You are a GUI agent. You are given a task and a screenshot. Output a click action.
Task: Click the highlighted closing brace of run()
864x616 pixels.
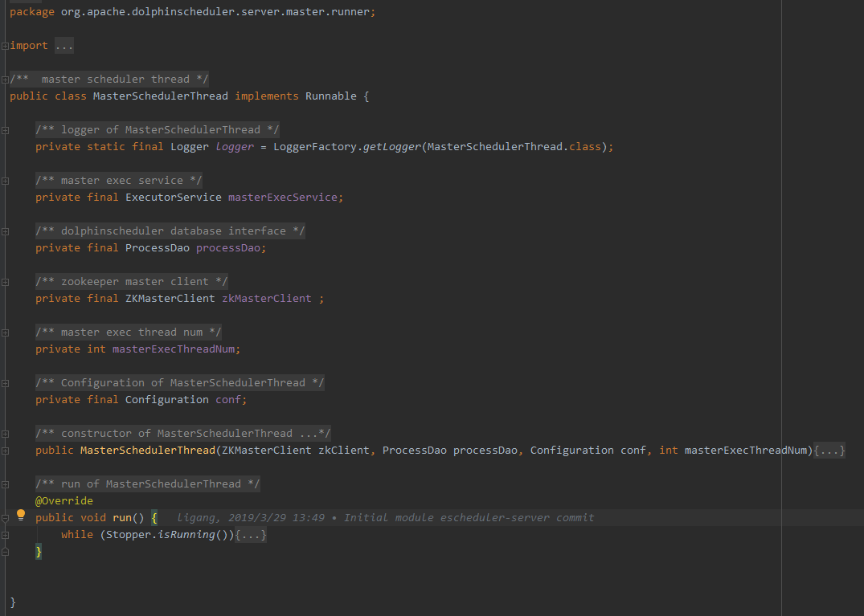point(39,552)
